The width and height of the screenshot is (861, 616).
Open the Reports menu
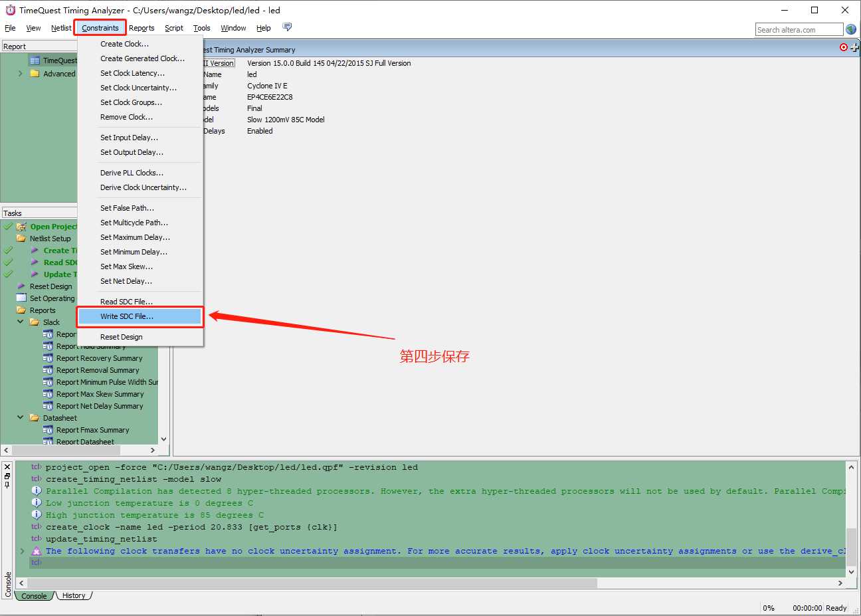(142, 28)
